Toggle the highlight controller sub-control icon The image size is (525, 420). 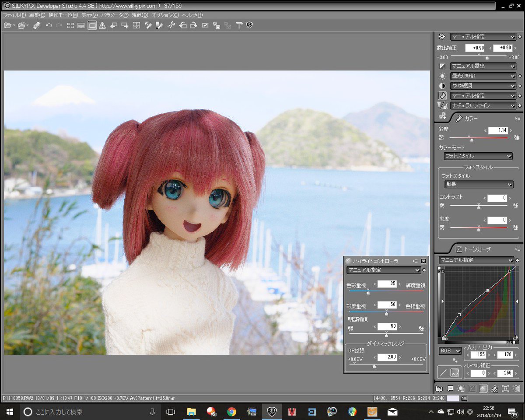[483, 388]
